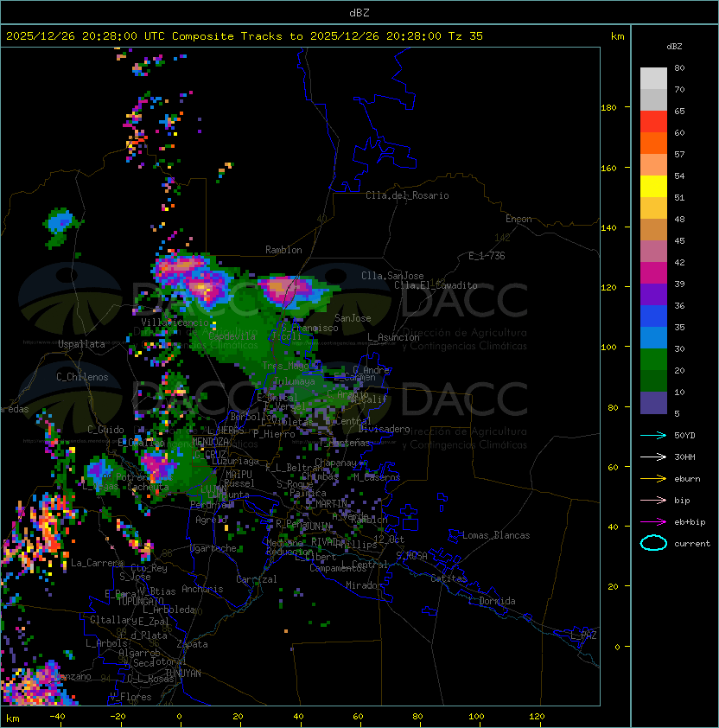Click the Zapata label

(192, 644)
